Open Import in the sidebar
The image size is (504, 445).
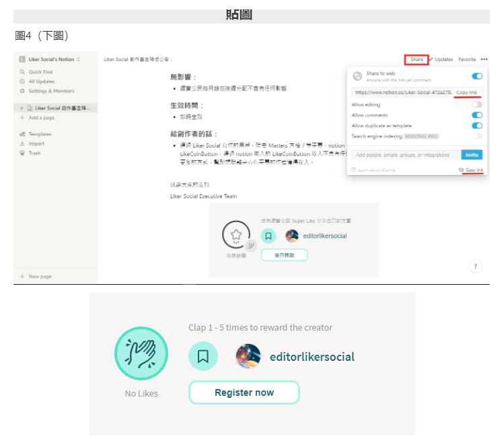[x=36, y=143]
